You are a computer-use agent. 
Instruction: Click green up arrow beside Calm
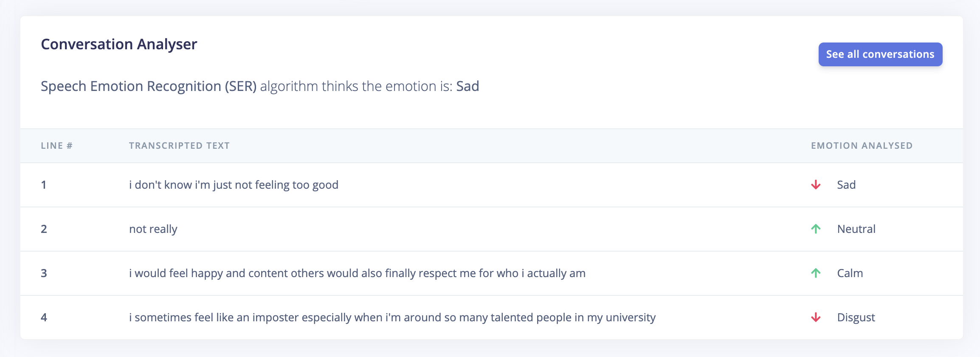(816, 273)
